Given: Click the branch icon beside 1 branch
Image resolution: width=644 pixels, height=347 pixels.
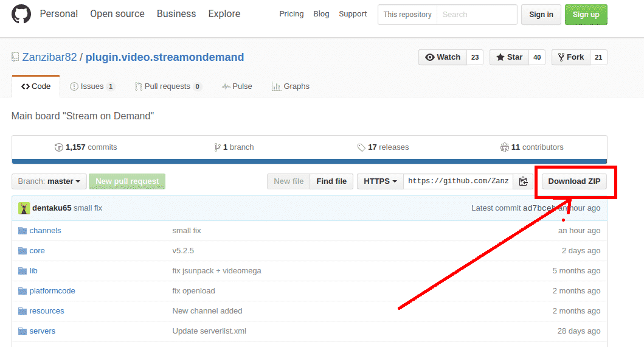Looking at the screenshot, I should click(217, 147).
